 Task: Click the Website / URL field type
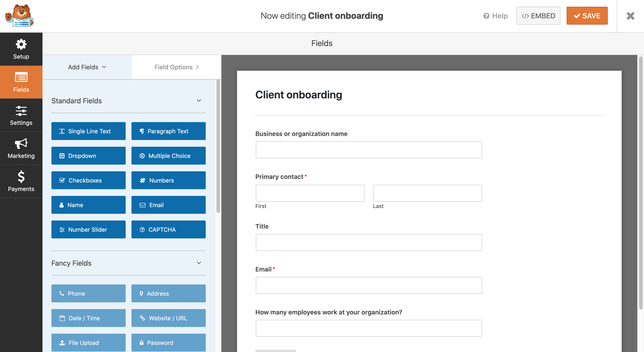169,318
